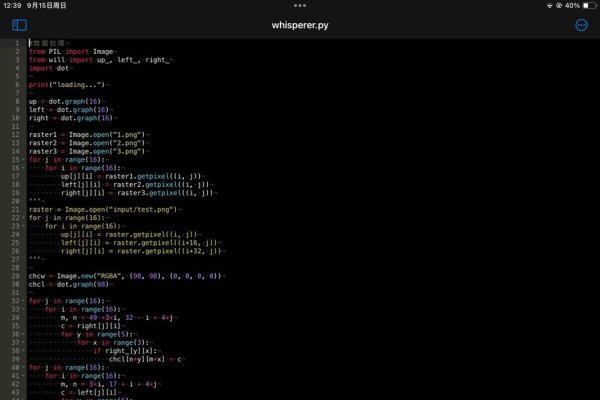Open the more options ellipsis menu
Screen dimensions: 600x400
[x=581, y=25]
